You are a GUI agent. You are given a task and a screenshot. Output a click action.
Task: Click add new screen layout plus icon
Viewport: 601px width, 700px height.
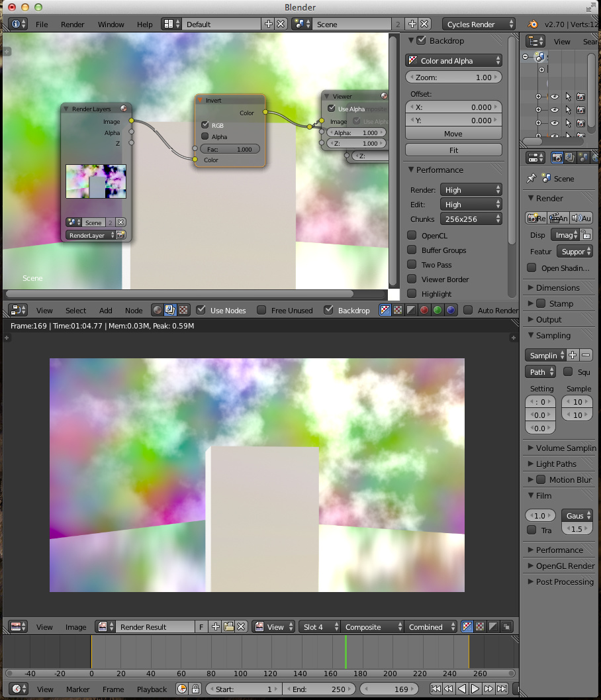pos(268,24)
